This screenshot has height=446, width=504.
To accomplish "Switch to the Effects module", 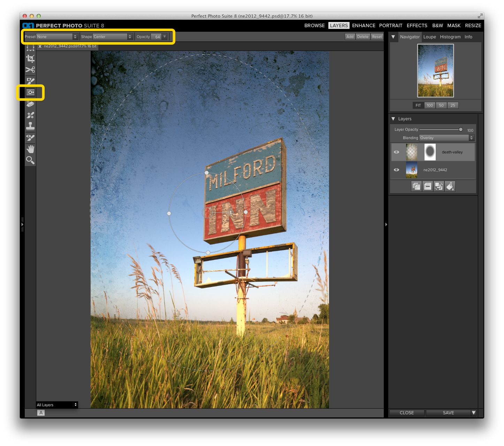I will click(x=417, y=25).
